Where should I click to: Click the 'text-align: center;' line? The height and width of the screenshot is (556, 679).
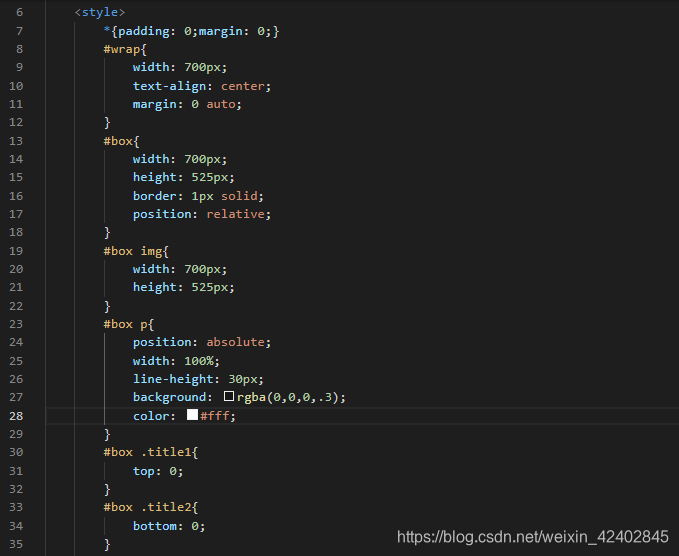click(x=202, y=86)
